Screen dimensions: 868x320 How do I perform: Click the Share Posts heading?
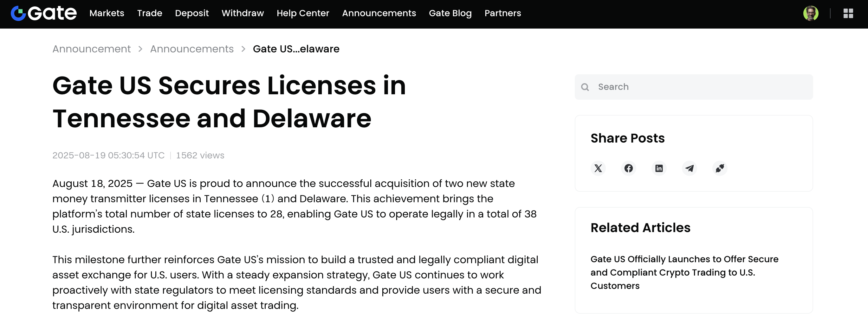[627, 138]
